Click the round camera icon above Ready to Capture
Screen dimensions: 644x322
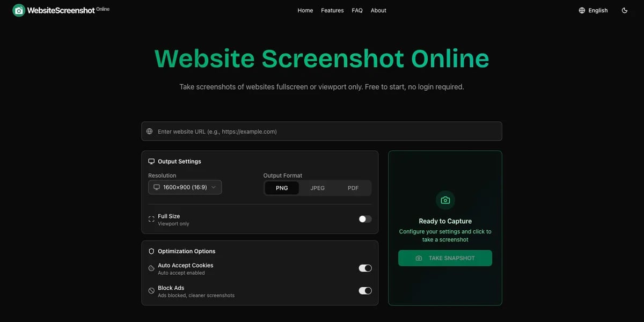(x=445, y=200)
